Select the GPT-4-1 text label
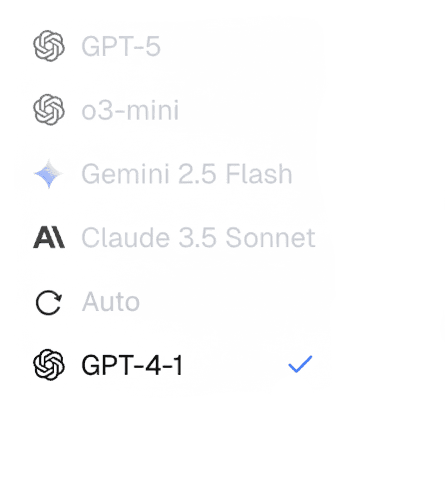445x504 pixels. point(132,365)
